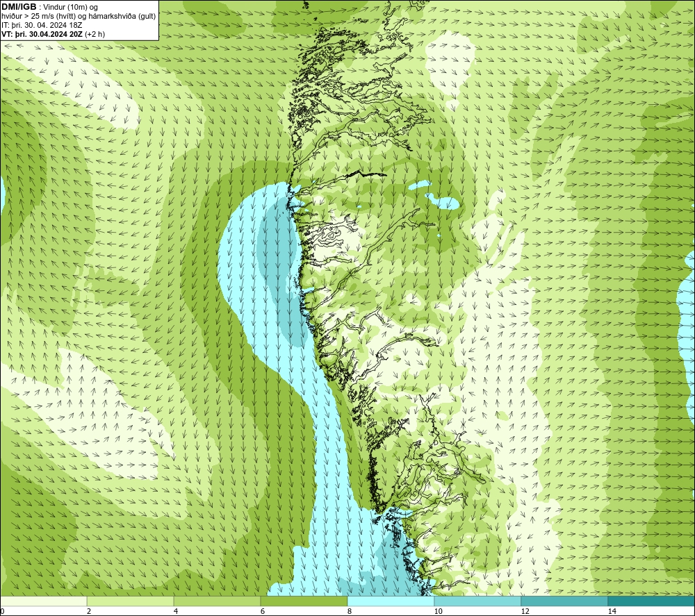Image resolution: width=695 pixels, height=616 pixels.
Task: Click the 4–6 m/s legend color swatch
Action: (217, 601)
